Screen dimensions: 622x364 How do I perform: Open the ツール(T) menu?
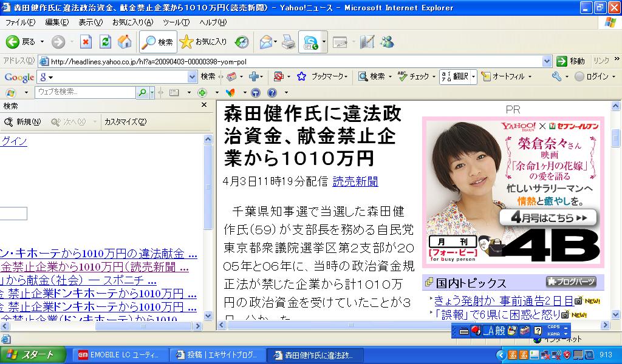click(176, 22)
